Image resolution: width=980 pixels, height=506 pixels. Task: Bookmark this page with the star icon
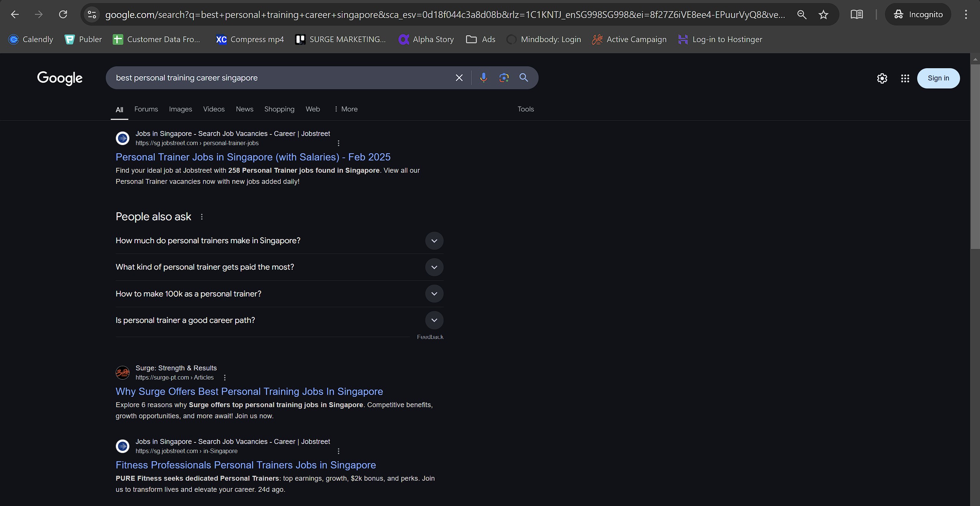(823, 15)
